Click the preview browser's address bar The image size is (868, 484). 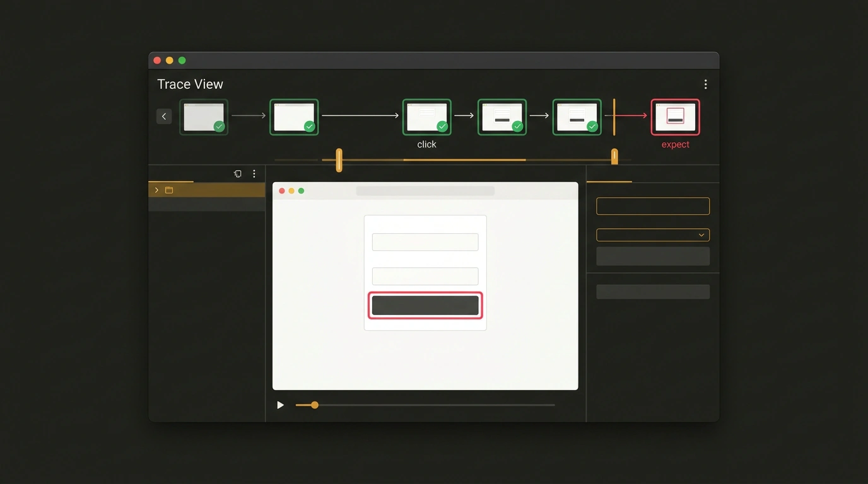(425, 191)
